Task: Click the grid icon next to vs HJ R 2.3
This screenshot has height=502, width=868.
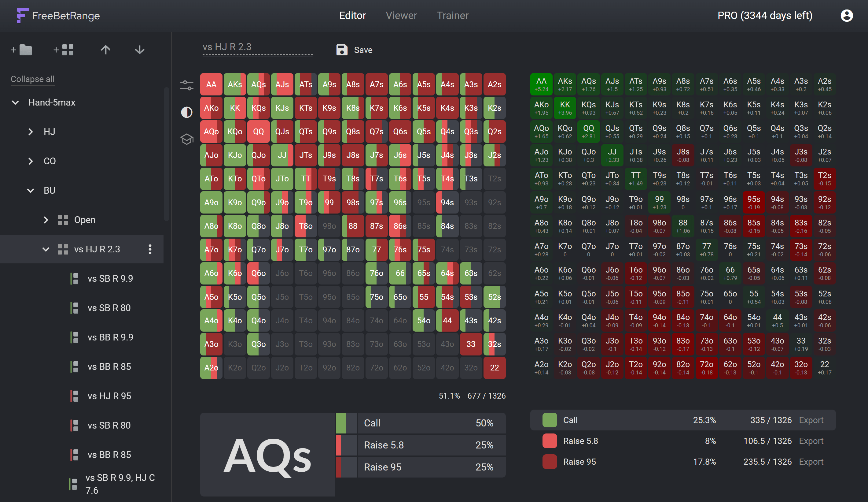Action: (63, 249)
